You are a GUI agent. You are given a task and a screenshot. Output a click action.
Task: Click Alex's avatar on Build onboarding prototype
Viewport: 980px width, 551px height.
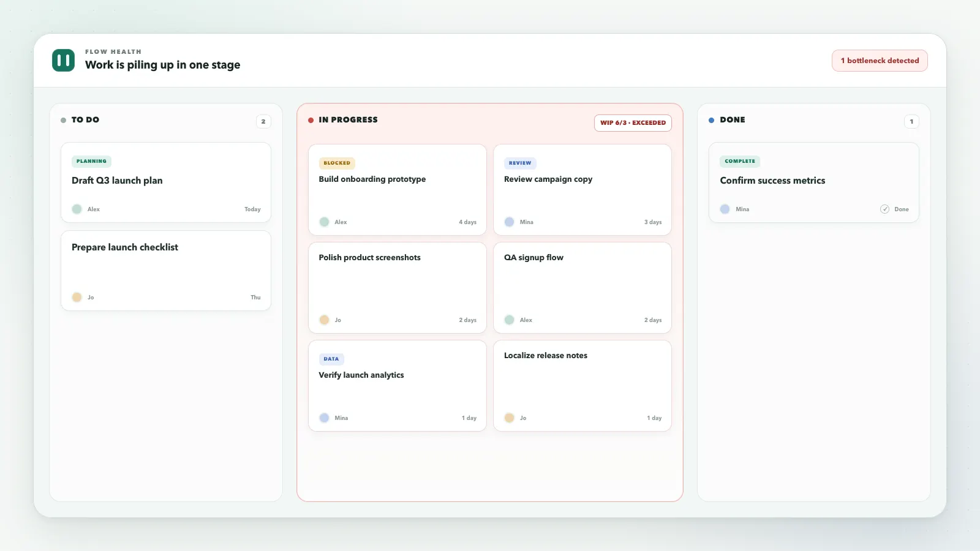324,222
